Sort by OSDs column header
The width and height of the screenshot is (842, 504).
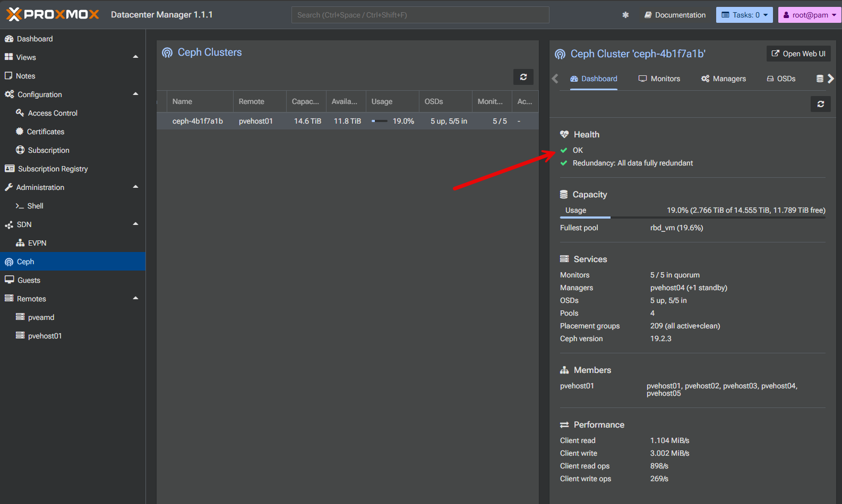pyautogui.click(x=445, y=101)
